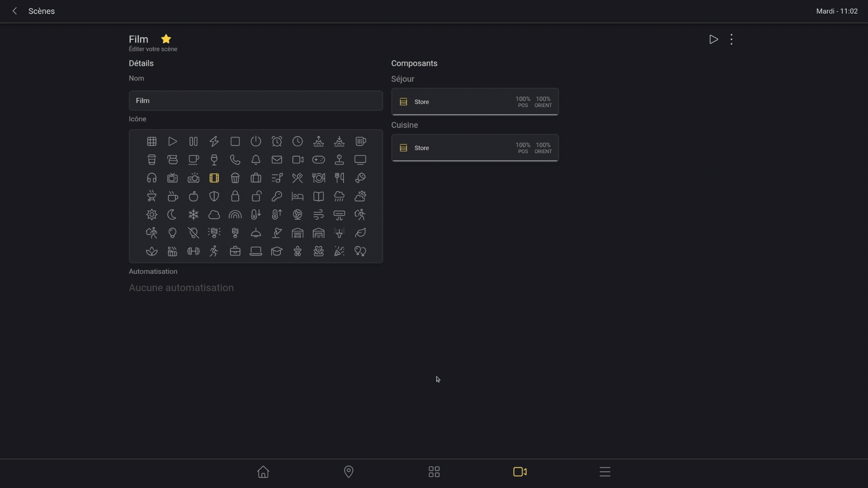Select the crescent moon icon
Image resolution: width=868 pixels, height=488 pixels.
coord(173,215)
